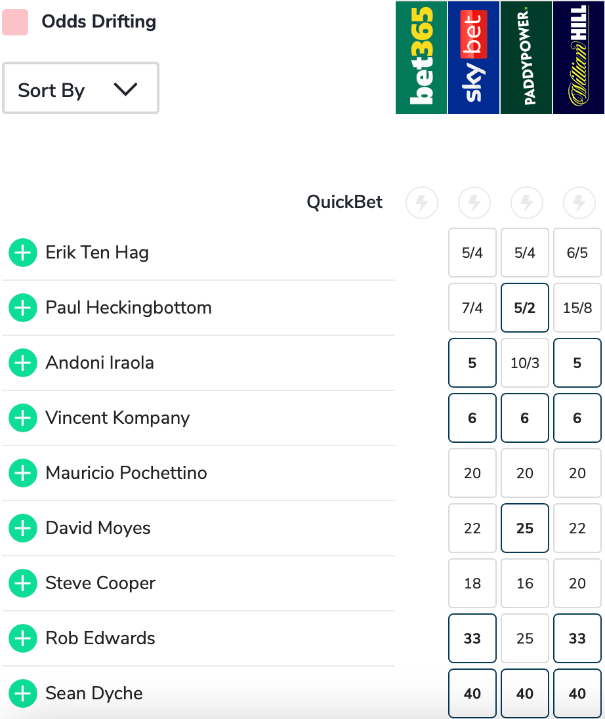Click the Sky Bet bookmaker logo
This screenshot has width=605, height=719.
pos(473,57)
